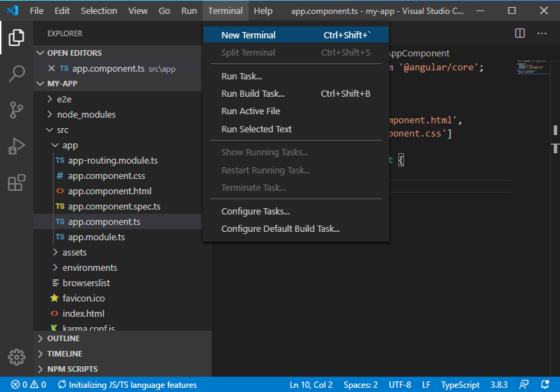Open the File menu
This screenshot has width=560, height=392.
[36, 10]
